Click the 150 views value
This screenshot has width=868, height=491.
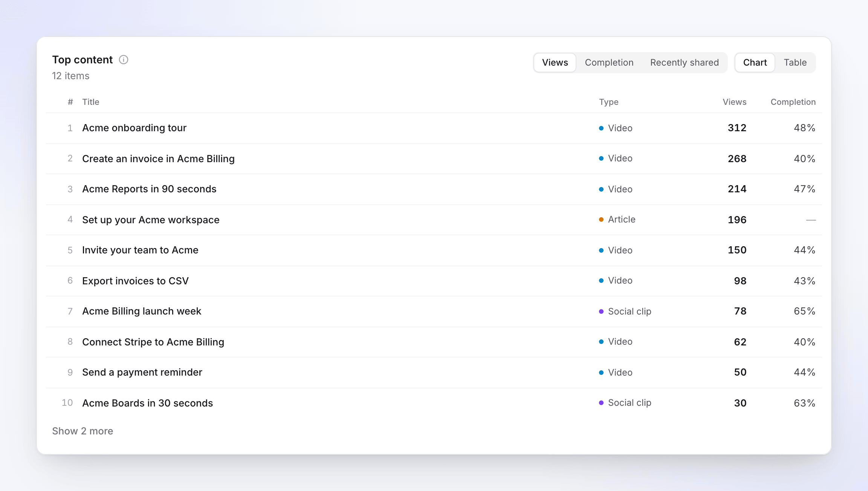click(x=737, y=250)
